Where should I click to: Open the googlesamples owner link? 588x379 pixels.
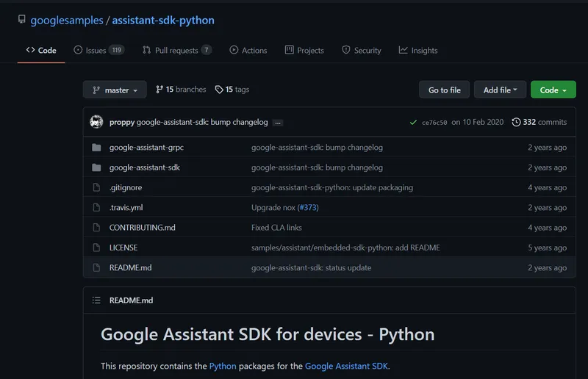pos(67,21)
